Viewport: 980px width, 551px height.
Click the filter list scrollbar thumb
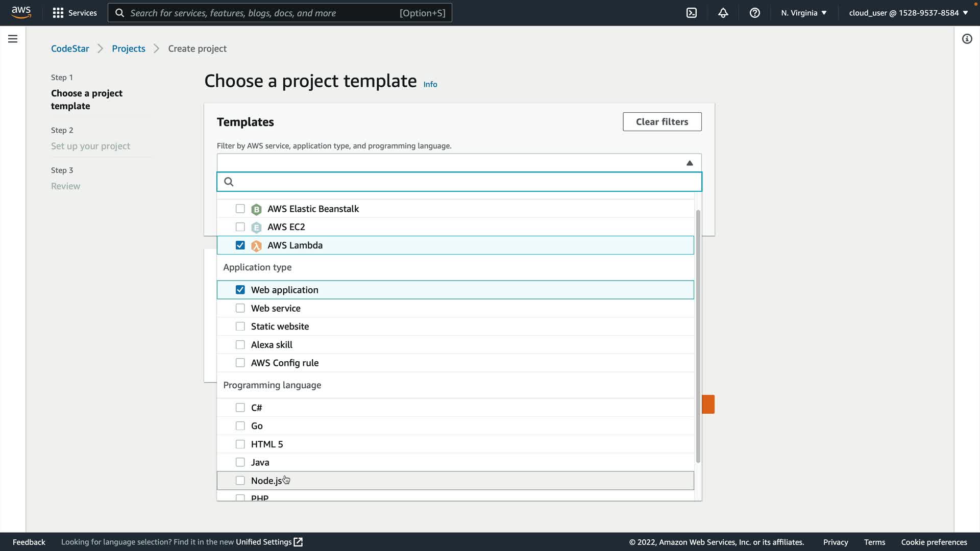(x=698, y=337)
